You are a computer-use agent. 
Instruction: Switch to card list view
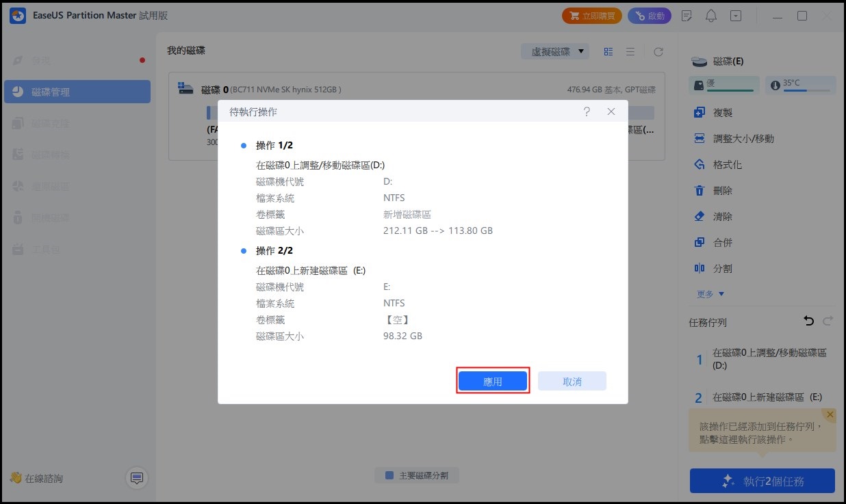608,52
